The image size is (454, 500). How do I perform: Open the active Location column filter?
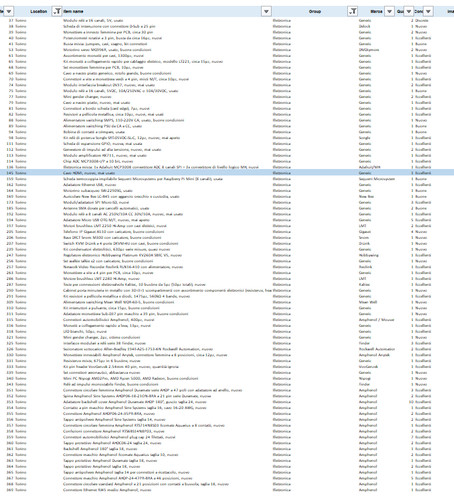click(x=57, y=11)
